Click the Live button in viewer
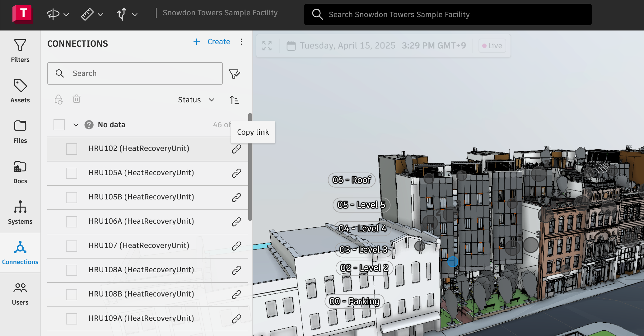644x336 pixels. tap(492, 46)
